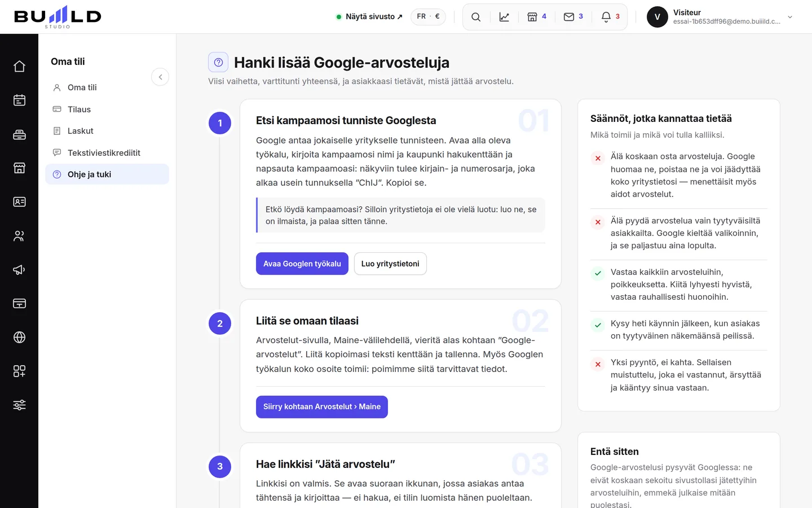The height and width of the screenshot is (508, 812).
Task: Open the home icon in the dark sidebar
Action: point(19,67)
